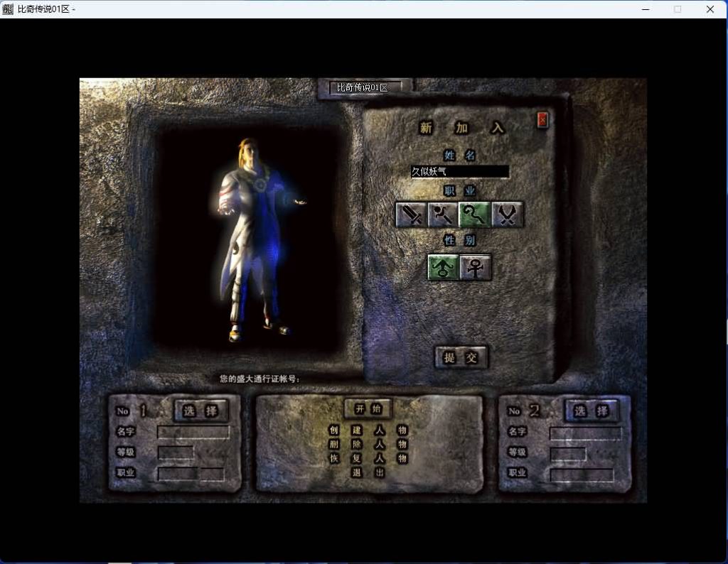The image size is (728, 564).
Task: Select the Assassin crossed-blades class icon
Action: click(x=507, y=215)
